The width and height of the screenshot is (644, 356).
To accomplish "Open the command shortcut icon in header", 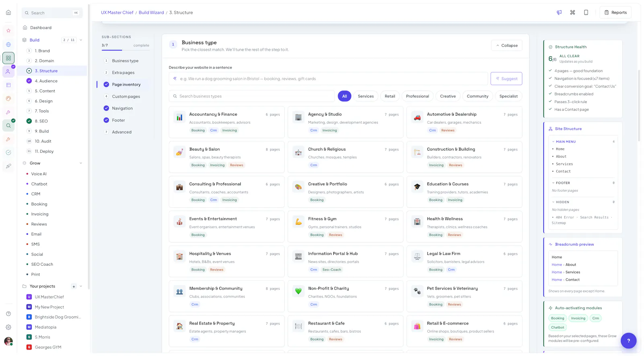I will click(x=572, y=12).
